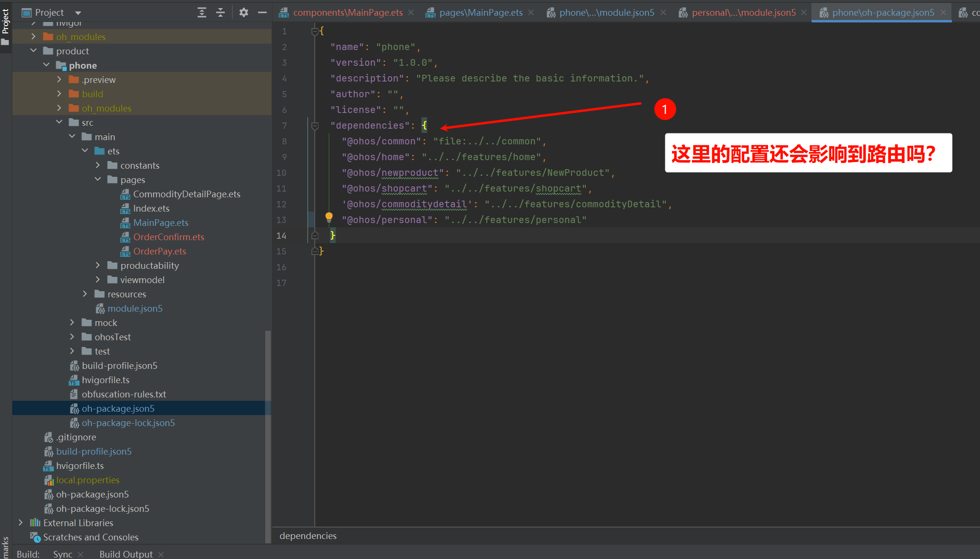Screen dimensions: 980x559
Task: Close phone\...\module.json5 tab
Action: point(663,12)
